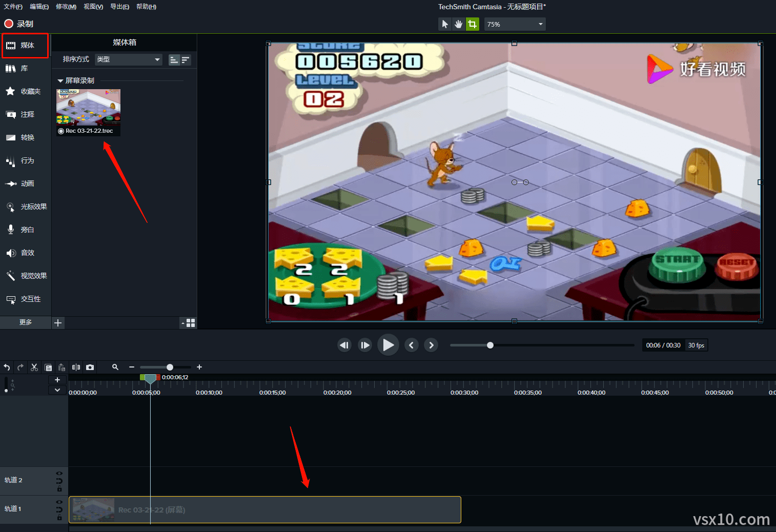776x532 pixels.
Task: Open the 75% canvas zoom dropdown
Action: tap(515, 24)
